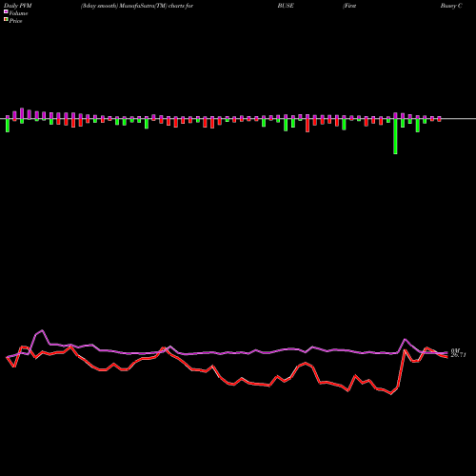
Task: Click the tallest green volume bar
Action: 395,136
